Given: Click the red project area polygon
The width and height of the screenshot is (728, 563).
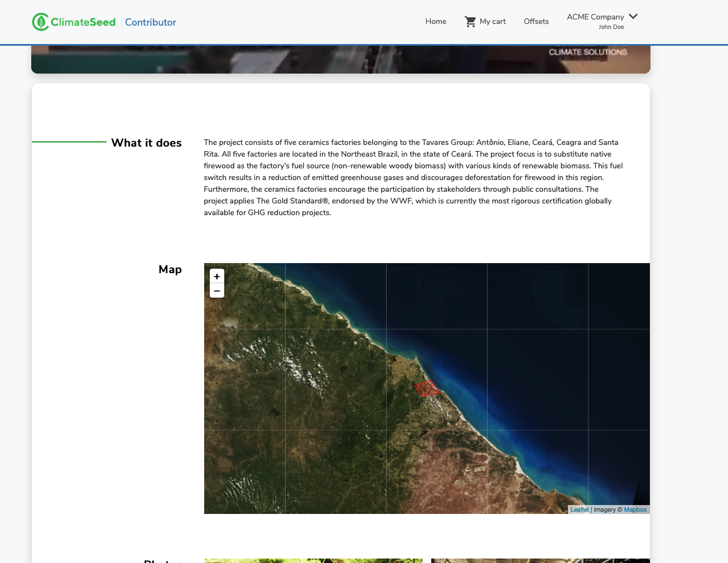Looking at the screenshot, I should 427,388.
